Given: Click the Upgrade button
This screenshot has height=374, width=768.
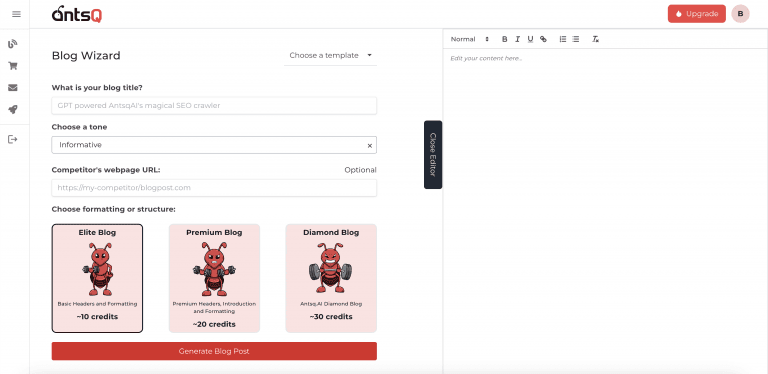Looking at the screenshot, I should [x=696, y=14].
